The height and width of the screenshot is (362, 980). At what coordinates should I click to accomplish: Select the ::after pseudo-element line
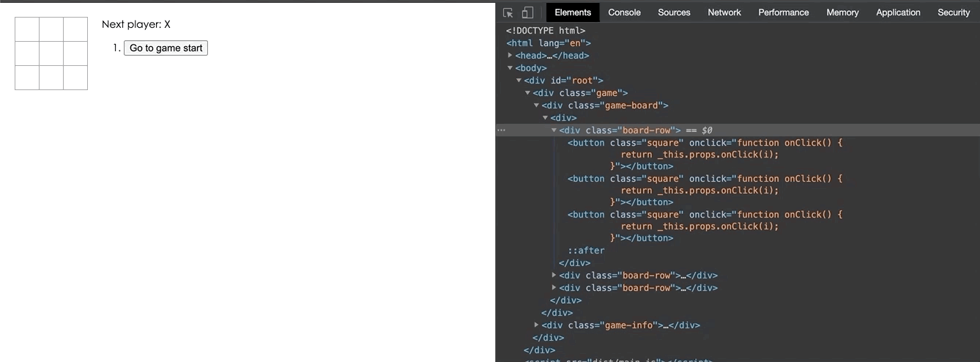586,250
